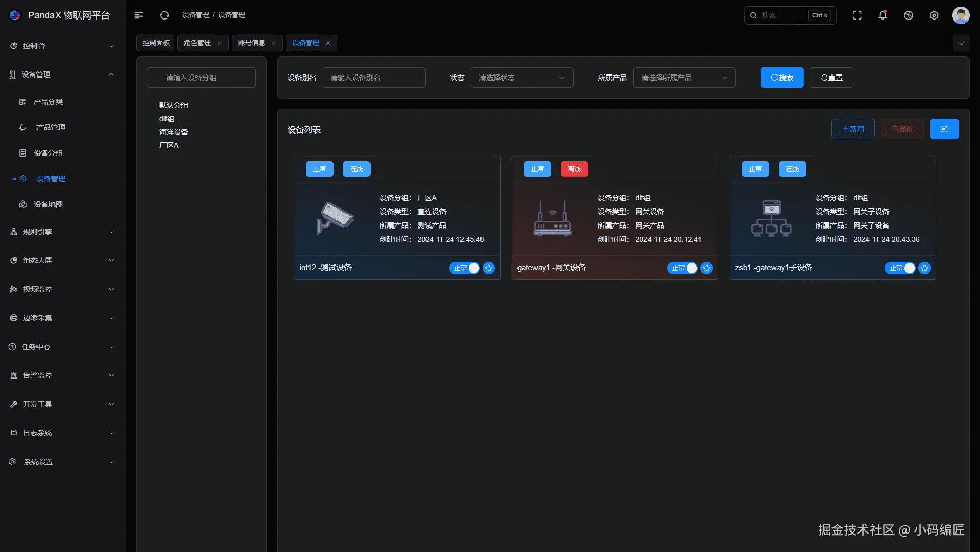This screenshot has width=980, height=552.
Task: Open the settings gear in the top bar
Action: [x=934, y=15]
